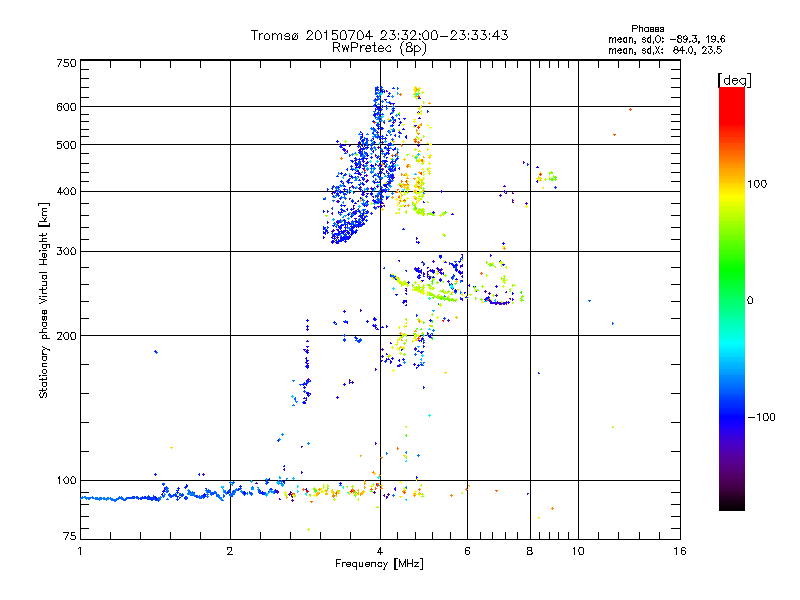800x600 pixels.
Task: Select the 'RwPretec (8p)' subtitle
Action: (379, 48)
